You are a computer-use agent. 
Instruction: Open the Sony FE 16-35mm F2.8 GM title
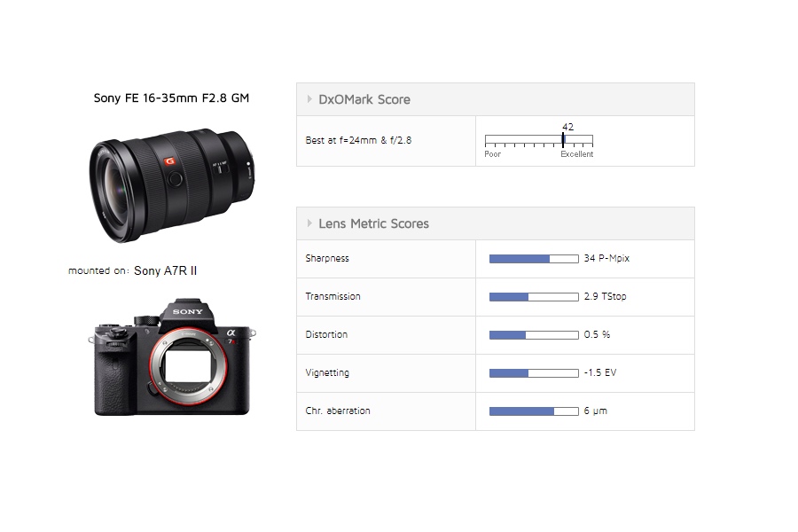coord(171,98)
